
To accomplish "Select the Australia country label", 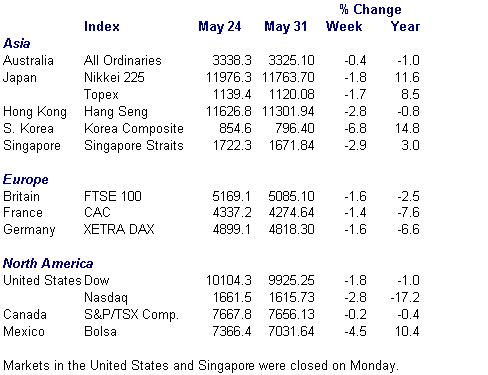I will (x=28, y=60).
